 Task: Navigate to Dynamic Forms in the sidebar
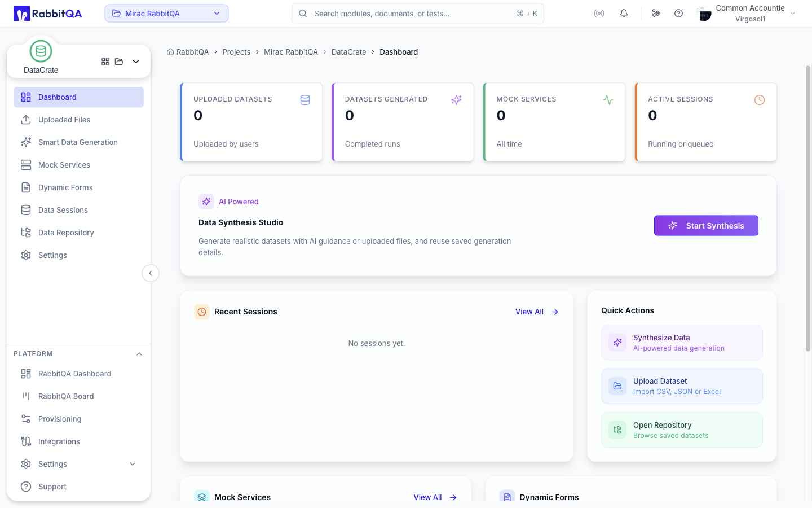pyautogui.click(x=78, y=187)
